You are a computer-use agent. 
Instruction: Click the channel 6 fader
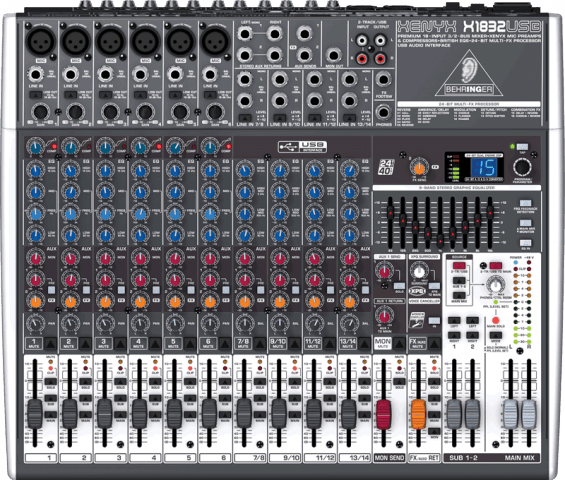(x=209, y=414)
